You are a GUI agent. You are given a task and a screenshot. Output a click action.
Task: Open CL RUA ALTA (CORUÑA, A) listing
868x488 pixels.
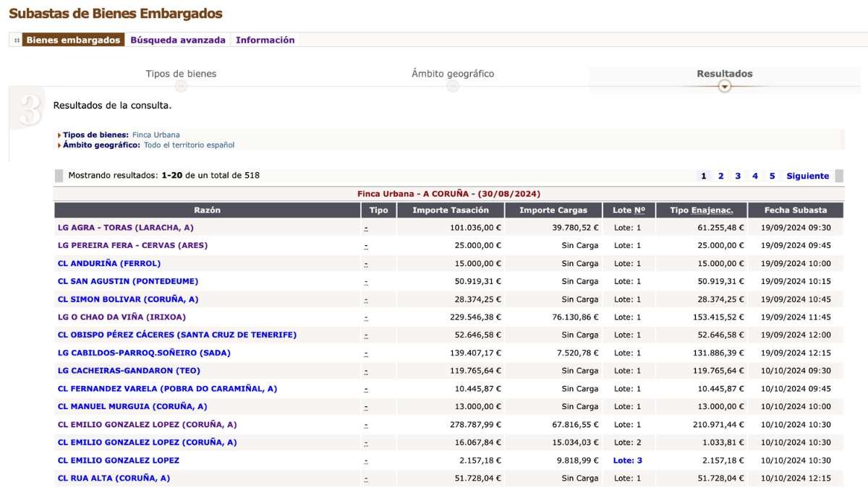(x=114, y=478)
